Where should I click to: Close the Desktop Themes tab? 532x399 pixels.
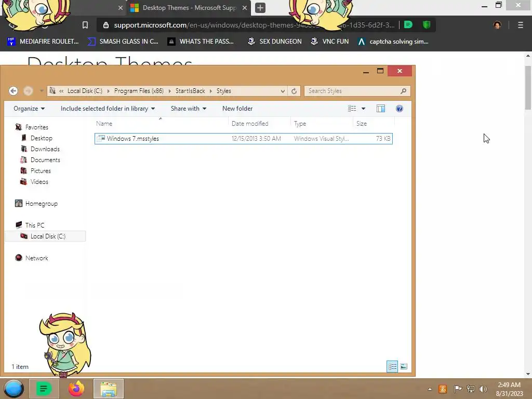(245, 8)
